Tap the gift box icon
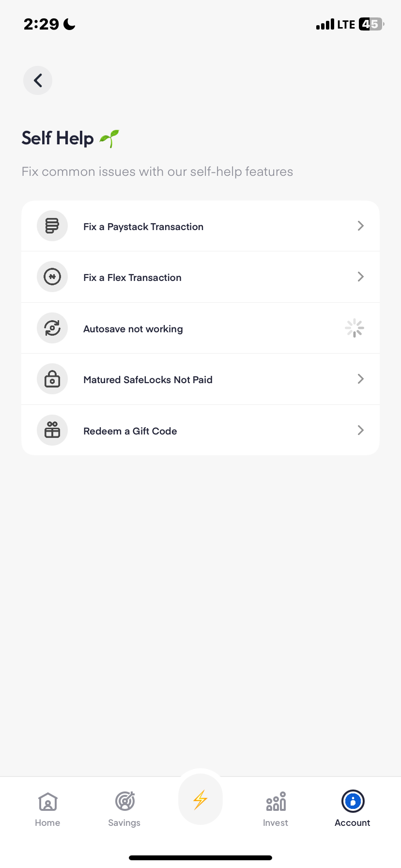This screenshot has height=868, width=401. tap(52, 430)
